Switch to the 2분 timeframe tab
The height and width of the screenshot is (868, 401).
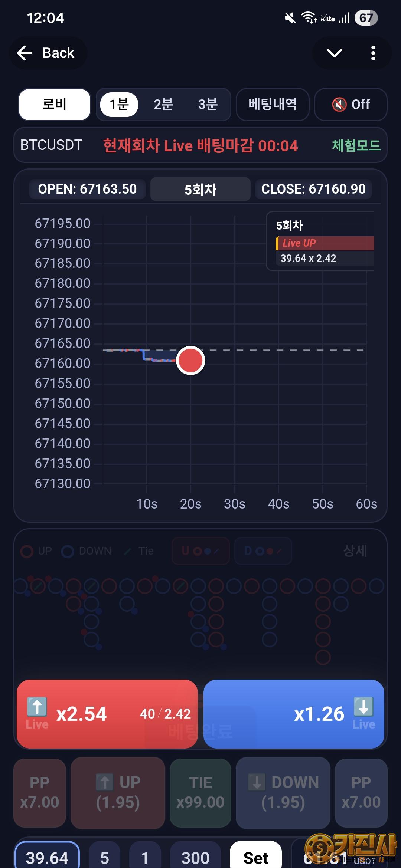click(163, 105)
